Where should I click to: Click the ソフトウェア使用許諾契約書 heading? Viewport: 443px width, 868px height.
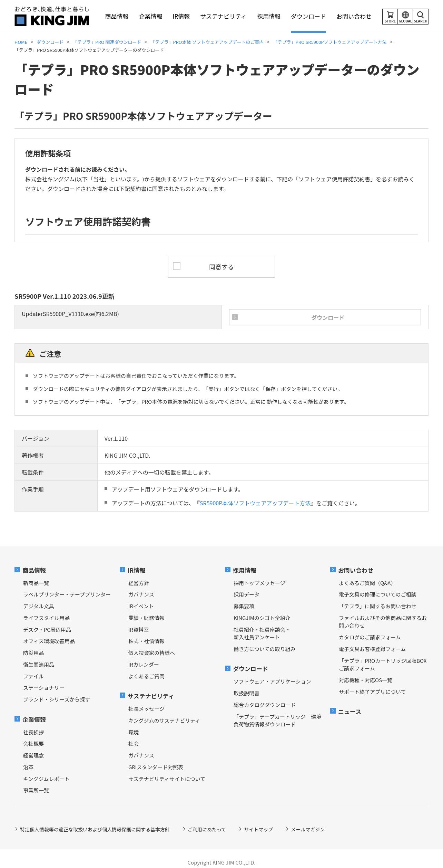[88, 222]
